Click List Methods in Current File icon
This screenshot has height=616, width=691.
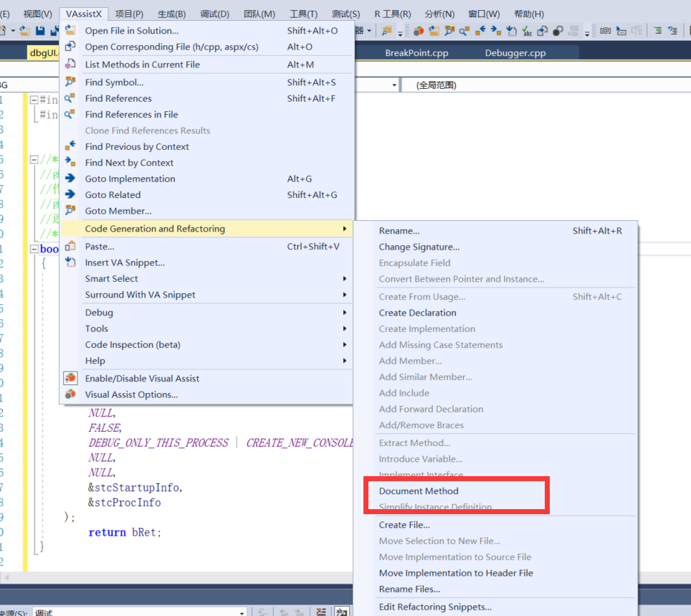(70, 64)
